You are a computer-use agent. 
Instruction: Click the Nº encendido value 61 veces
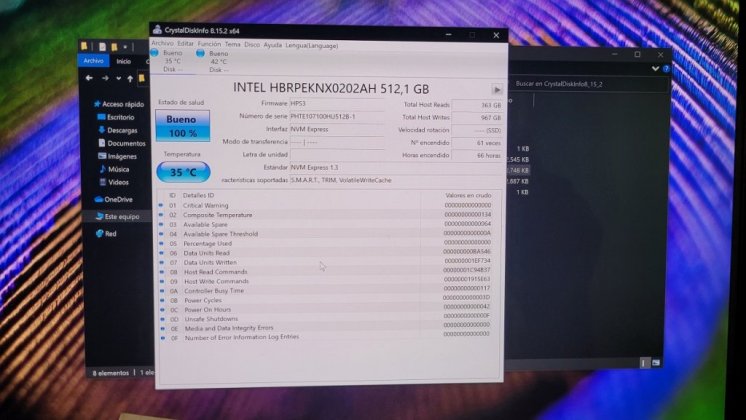pyautogui.click(x=477, y=142)
